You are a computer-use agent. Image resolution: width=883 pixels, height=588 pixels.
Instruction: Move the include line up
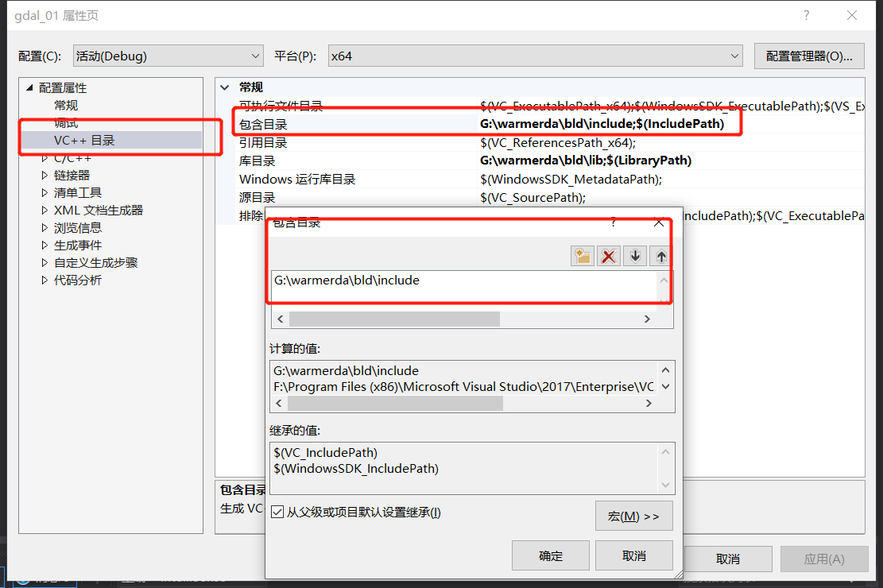[661, 257]
